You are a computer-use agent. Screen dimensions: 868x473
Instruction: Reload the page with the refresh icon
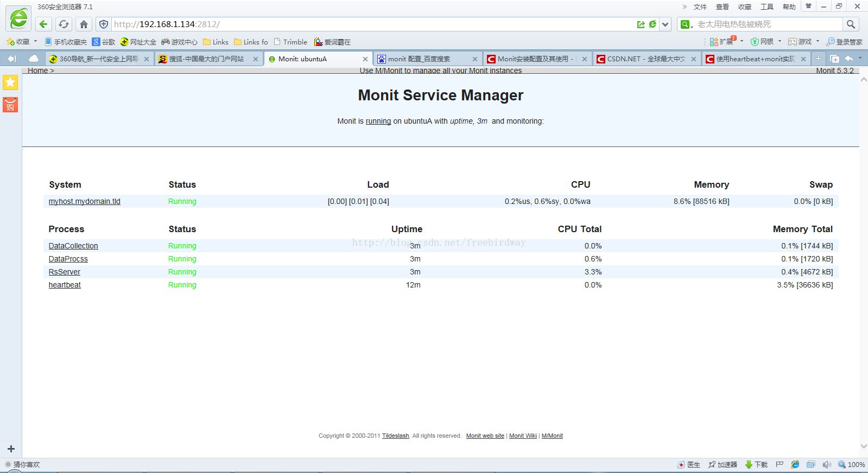pyautogui.click(x=64, y=24)
